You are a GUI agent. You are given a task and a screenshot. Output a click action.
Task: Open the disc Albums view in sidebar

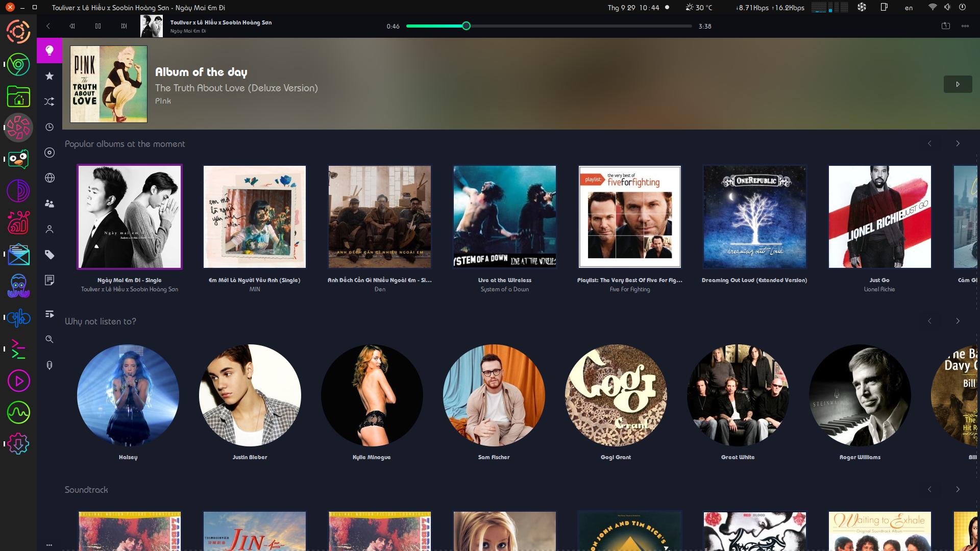[x=50, y=153]
